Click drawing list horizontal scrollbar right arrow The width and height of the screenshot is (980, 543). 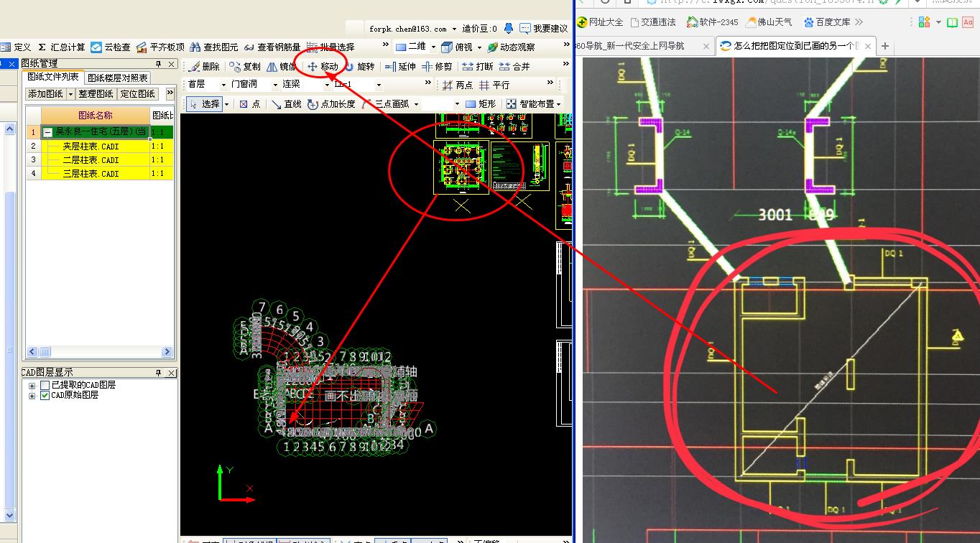167,352
